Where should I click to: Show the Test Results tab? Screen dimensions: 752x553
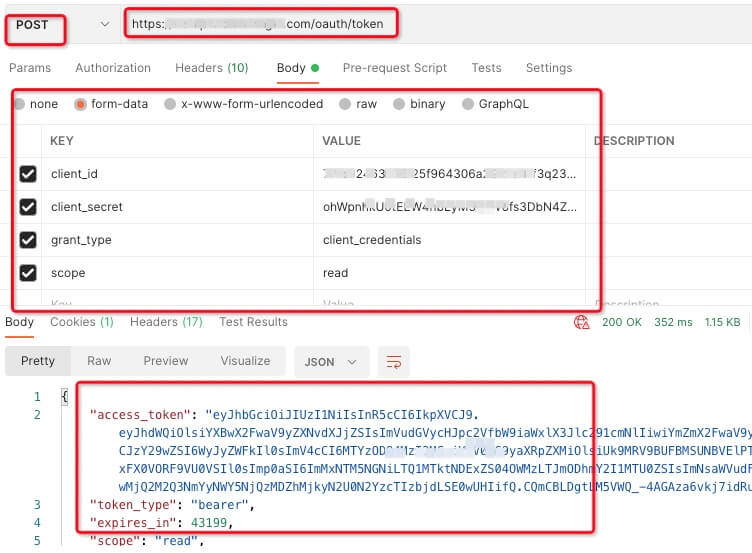click(253, 322)
